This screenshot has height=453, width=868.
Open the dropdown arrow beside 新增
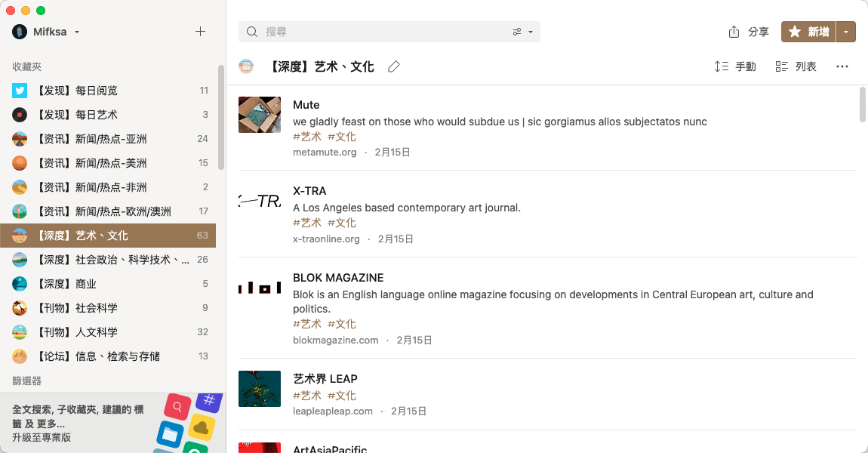[846, 32]
